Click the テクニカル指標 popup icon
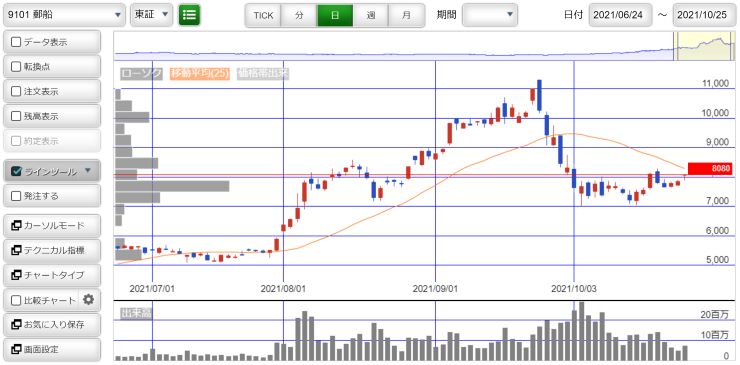The height and width of the screenshot is (365, 740). (x=16, y=250)
